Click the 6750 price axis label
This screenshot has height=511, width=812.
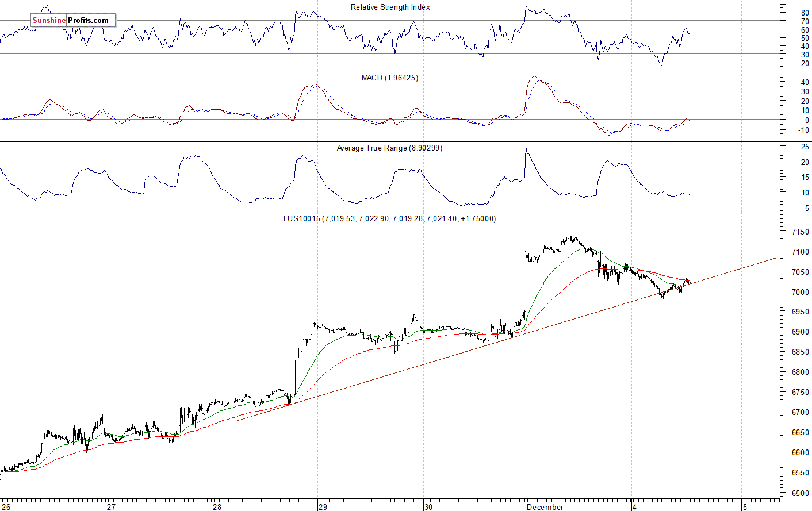800,393
